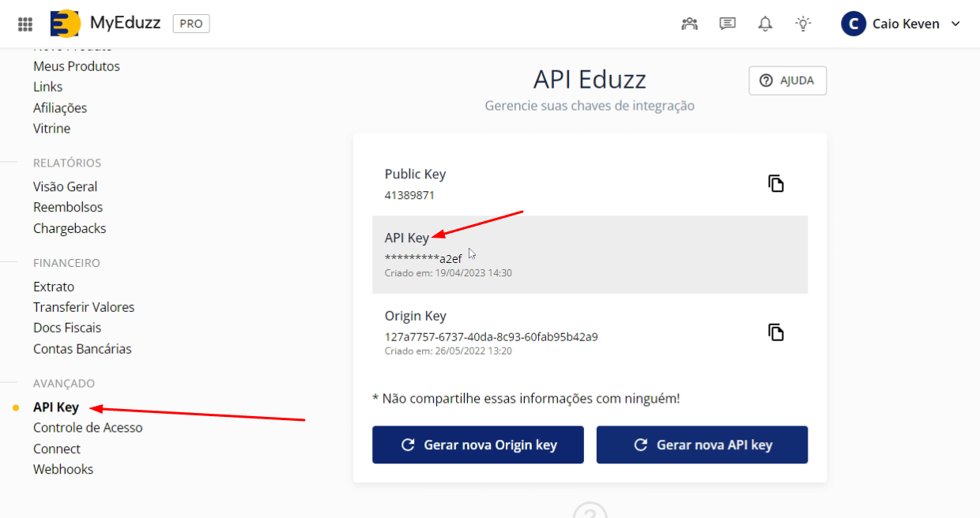Open the messages chat icon
This screenshot has width=980, height=518.
(x=727, y=24)
